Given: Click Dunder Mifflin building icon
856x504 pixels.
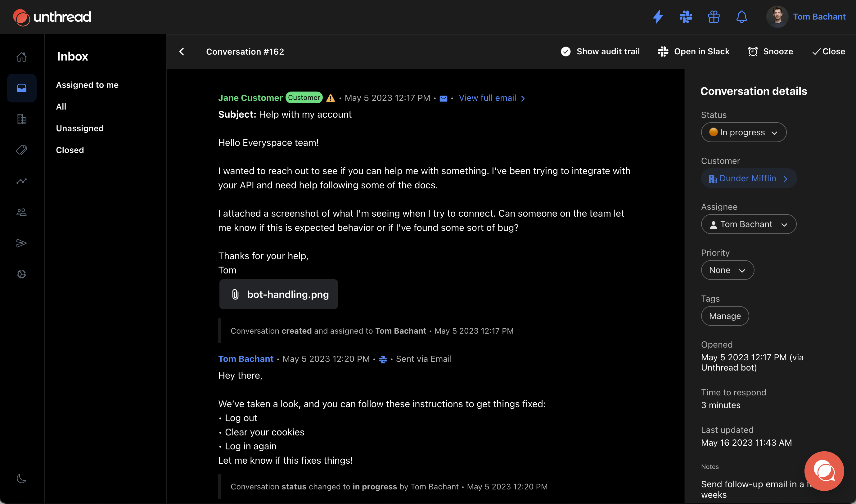Looking at the screenshot, I should tap(713, 179).
